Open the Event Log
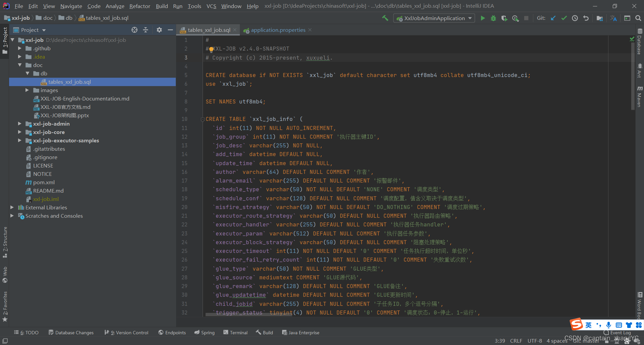Viewport: 644px width, 345px height. (x=617, y=333)
